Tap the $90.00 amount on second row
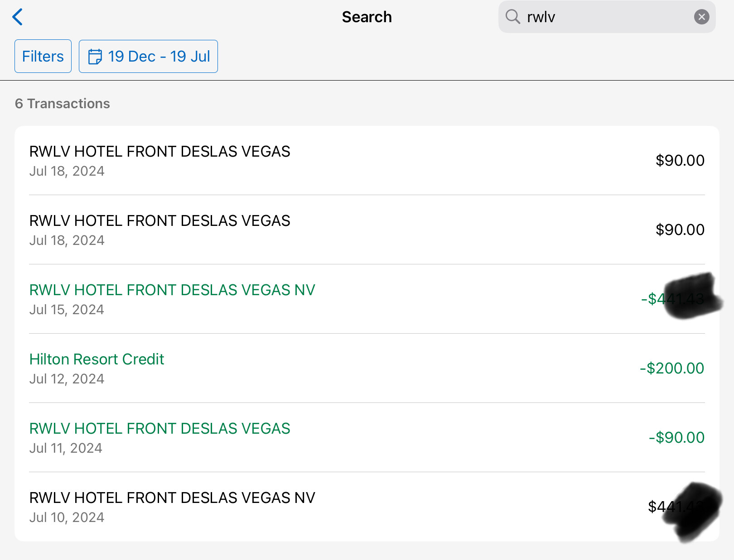 point(680,230)
